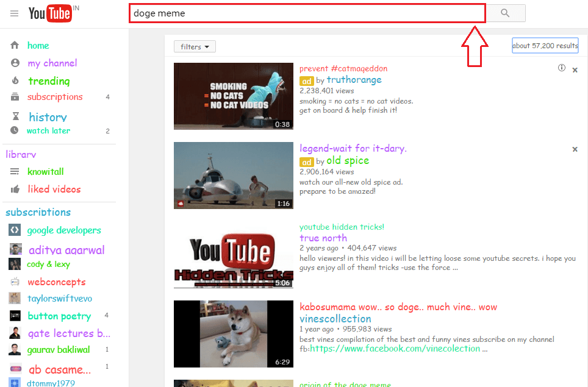588x387 pixels.
Task: Open gaurav bakliwal channel link
Action: (59, 350)
